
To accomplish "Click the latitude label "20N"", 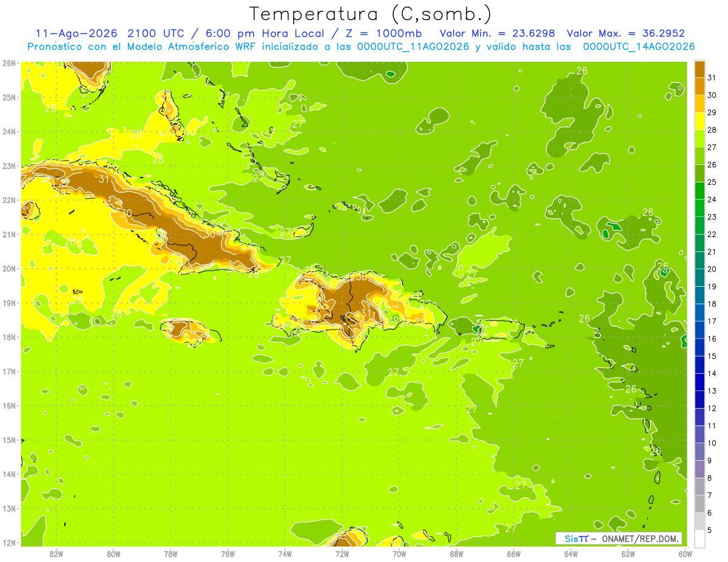I will pos(9,269).
